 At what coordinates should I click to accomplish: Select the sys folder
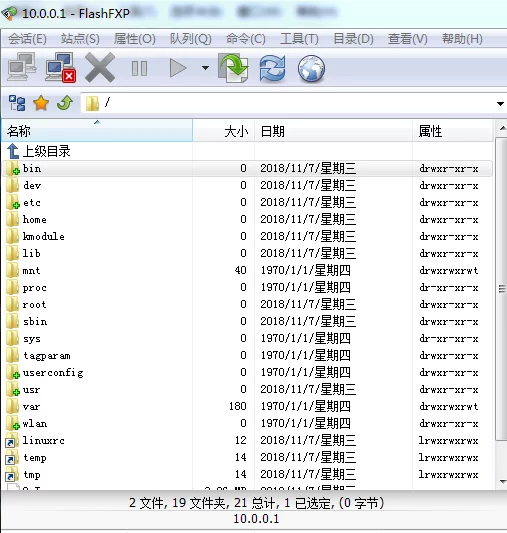[247, 338]
